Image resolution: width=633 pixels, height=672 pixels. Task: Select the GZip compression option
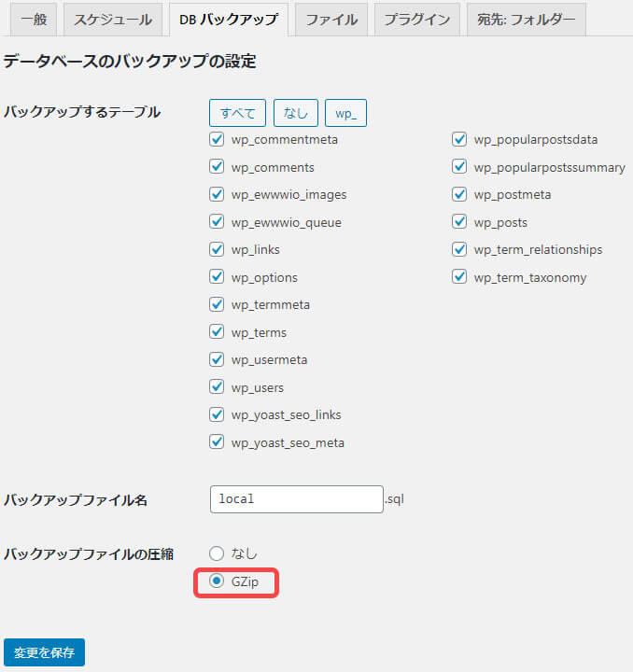(x=218, y=581)
